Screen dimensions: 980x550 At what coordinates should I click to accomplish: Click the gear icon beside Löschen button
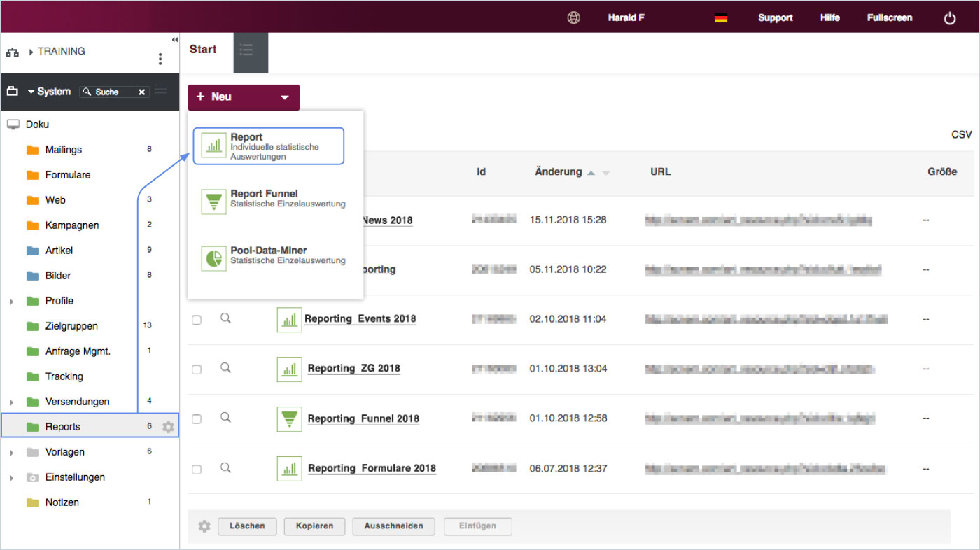click(204, 526)
